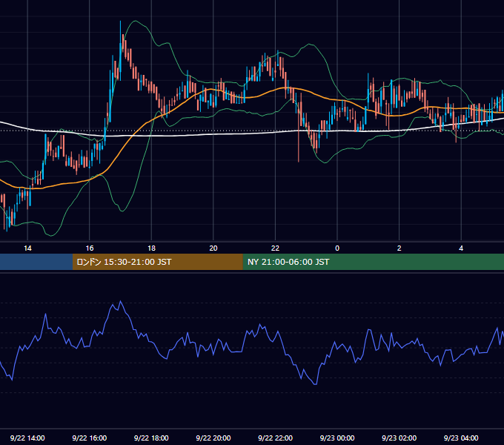Click the time axis label 20
The height and width of the screenshot is (445, 504).
pyautogui.click(x=213, y=248)
